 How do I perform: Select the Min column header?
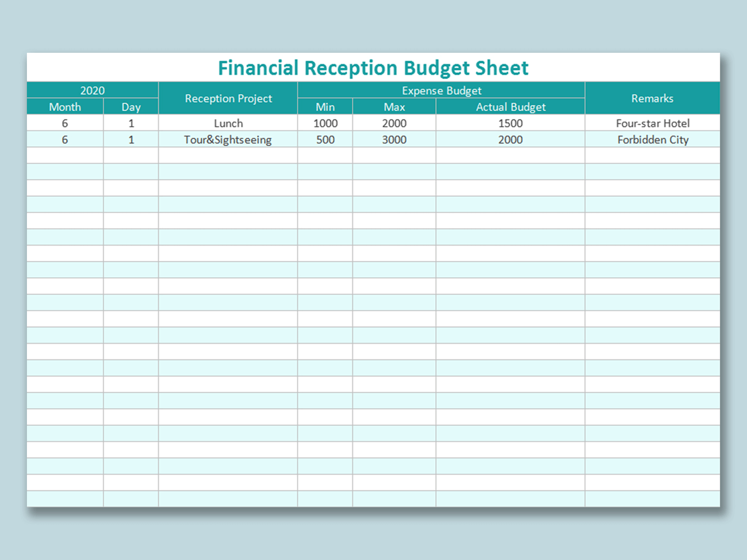point(325,107)
